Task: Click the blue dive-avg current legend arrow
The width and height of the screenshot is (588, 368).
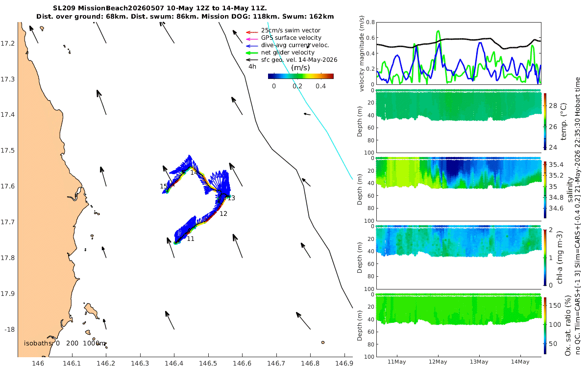Action: pyautogui.click(x=251, y=46)
